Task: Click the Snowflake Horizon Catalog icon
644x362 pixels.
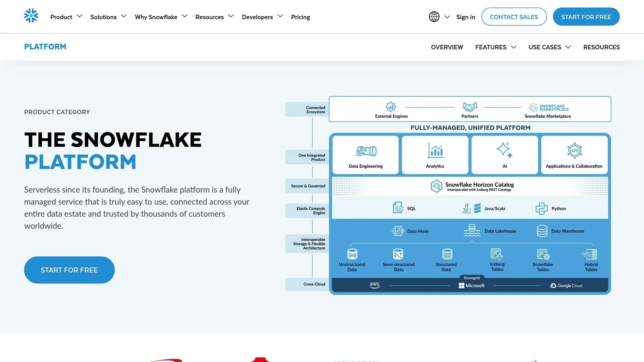Action: coord(436,186)
